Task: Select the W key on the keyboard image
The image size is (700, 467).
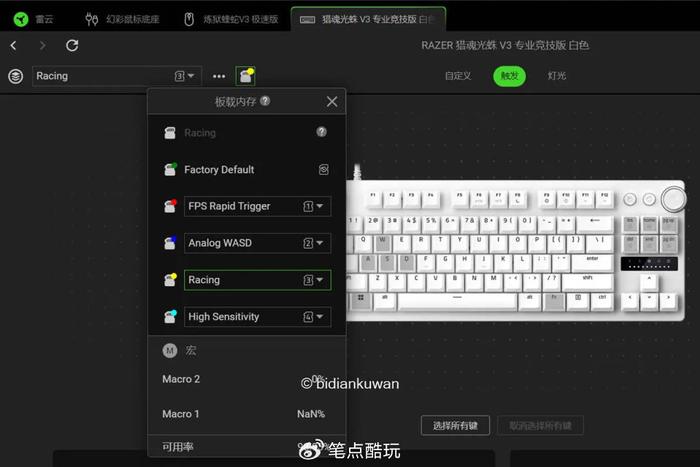Action: coord(382,242)
